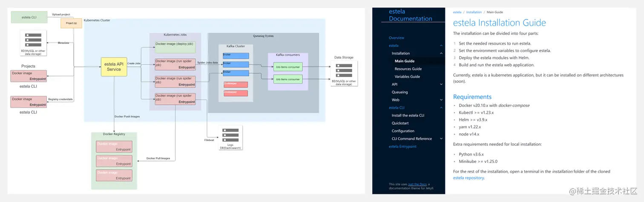Open the Quickstart sidebar page
This screenshot has width=644, height=202.
400,123
